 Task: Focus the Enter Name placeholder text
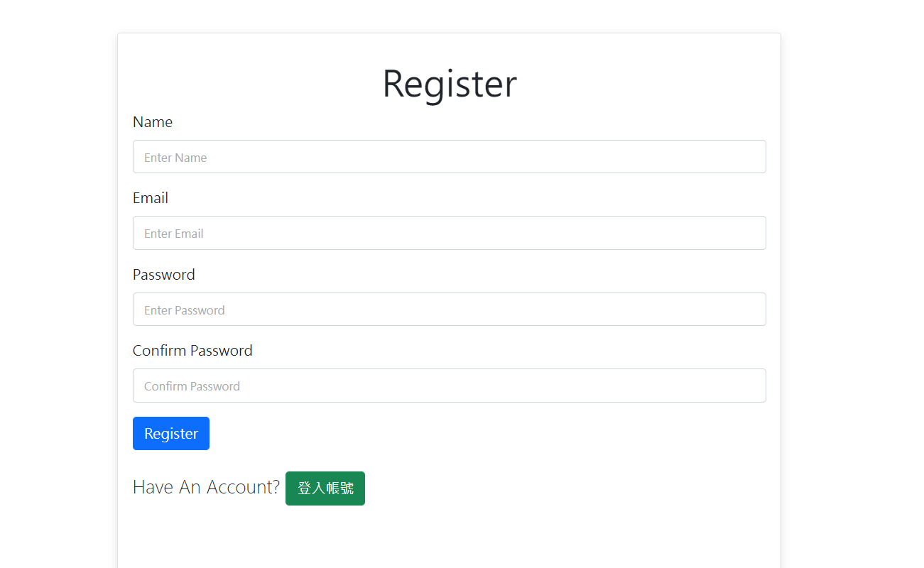[x=175, y=156]
